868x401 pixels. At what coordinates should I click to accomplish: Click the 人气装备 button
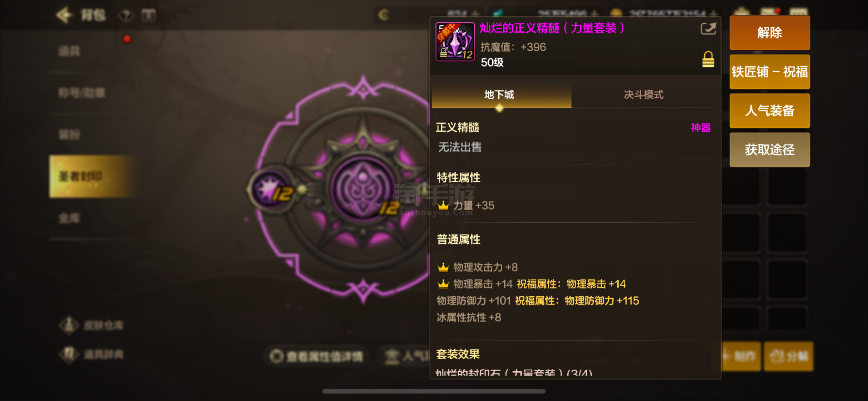[769, 111]
